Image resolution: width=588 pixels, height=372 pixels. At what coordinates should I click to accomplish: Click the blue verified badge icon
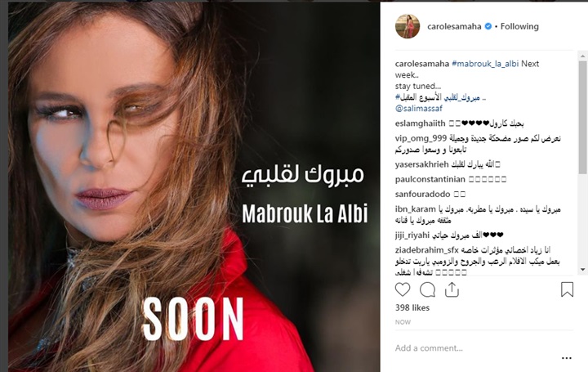click(x=488, y=26)
